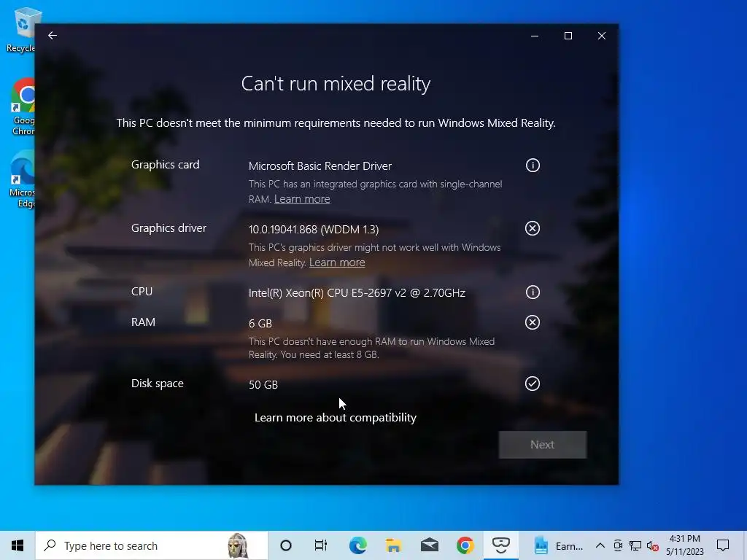The height and width of the screenshot is (560, 747).
Task: Click the greyed-out Next button
Action: [x=543, y=445]
